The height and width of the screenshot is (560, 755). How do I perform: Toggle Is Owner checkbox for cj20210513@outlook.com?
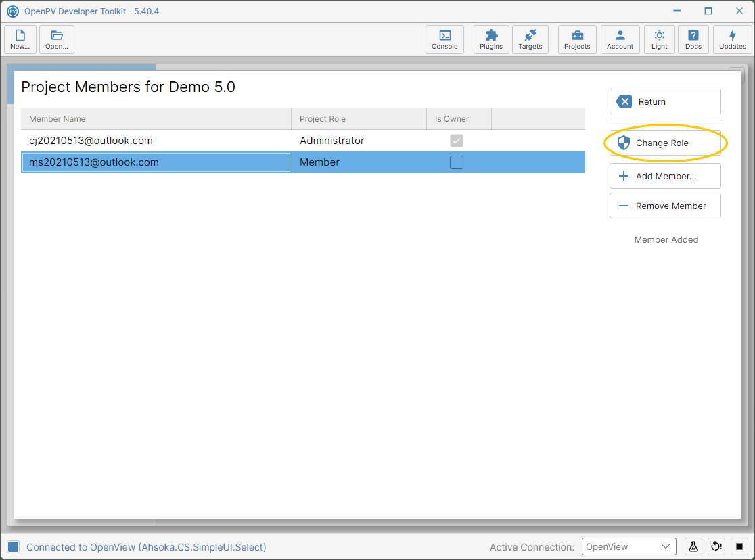pyautogui.click(x=457, y=141)
